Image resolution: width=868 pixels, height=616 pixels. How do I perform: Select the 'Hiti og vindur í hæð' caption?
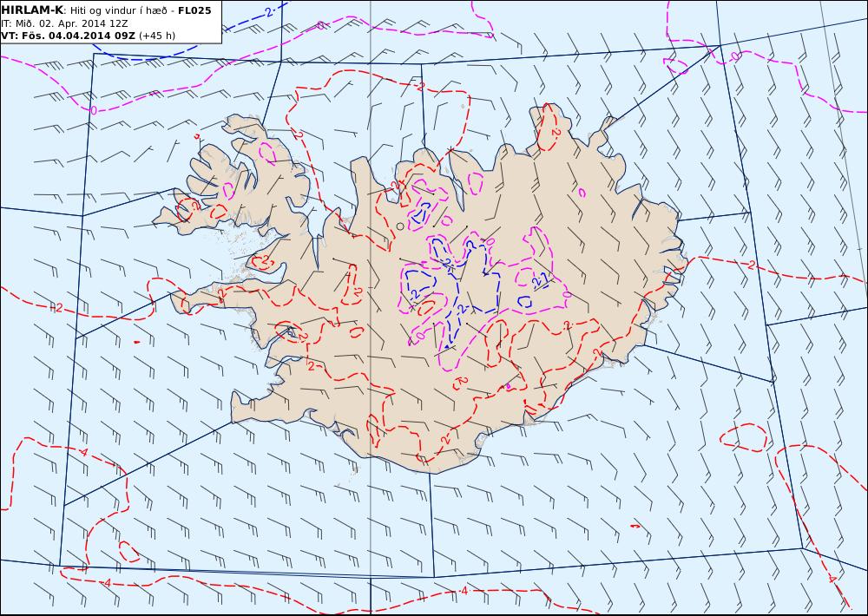(118, 10)
